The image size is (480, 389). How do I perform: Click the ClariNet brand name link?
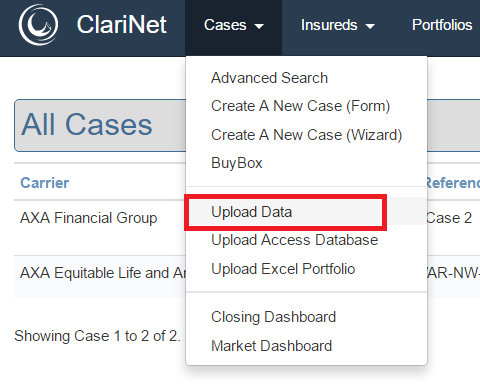click(122, 25)
